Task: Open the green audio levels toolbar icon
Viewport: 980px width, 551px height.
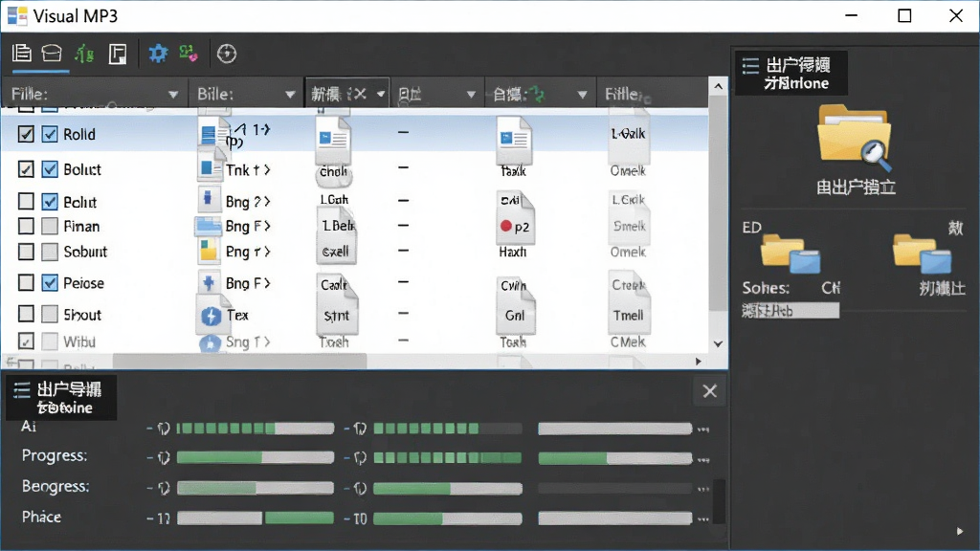Action: (x=84, y=54)
